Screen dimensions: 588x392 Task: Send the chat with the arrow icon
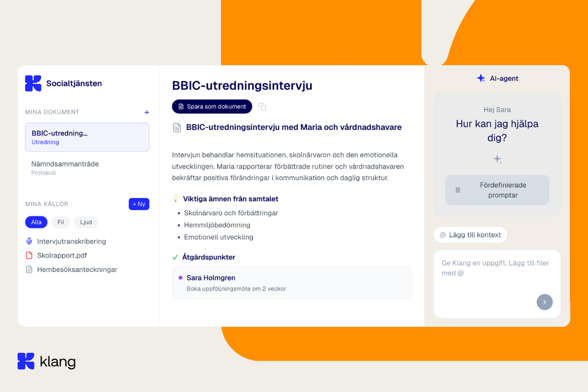point(544,302)
